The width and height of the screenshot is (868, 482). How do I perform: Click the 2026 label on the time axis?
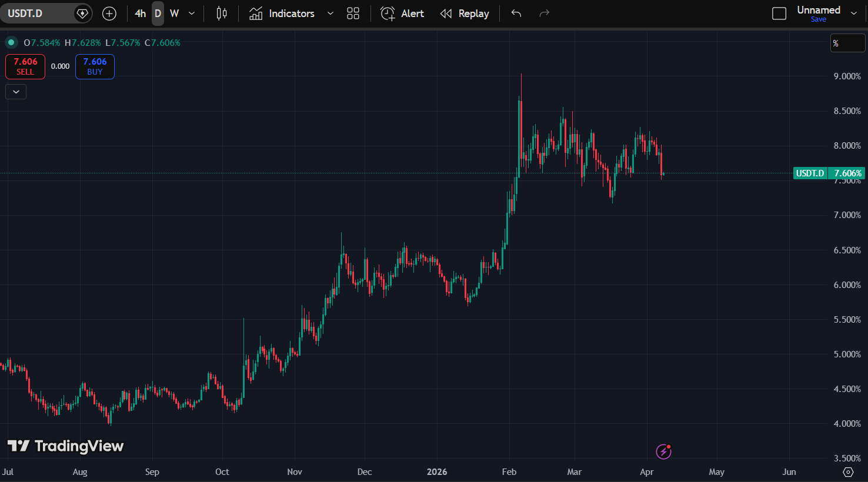[x=437, y=472]
